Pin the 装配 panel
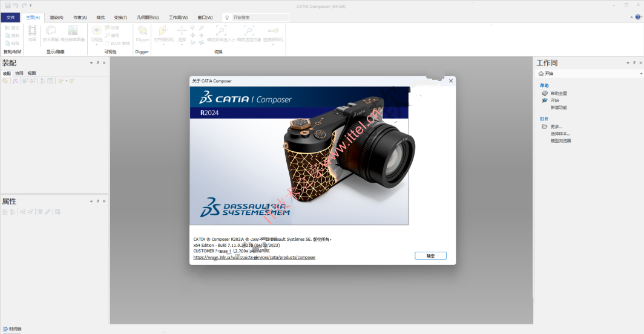Image resolution: width=644 pixels, height=334 pixels. [x=98, y=63]
